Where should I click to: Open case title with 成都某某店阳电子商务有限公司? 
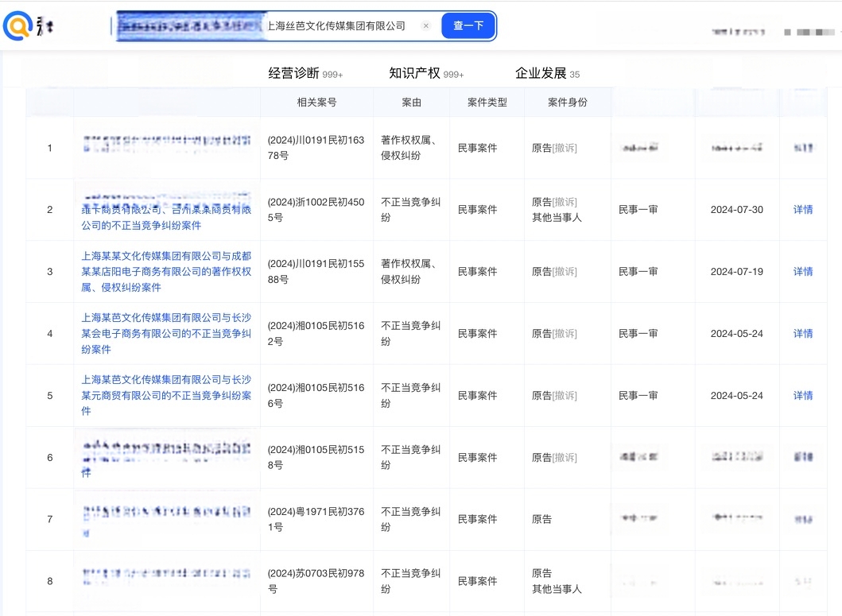coord(166,271)
